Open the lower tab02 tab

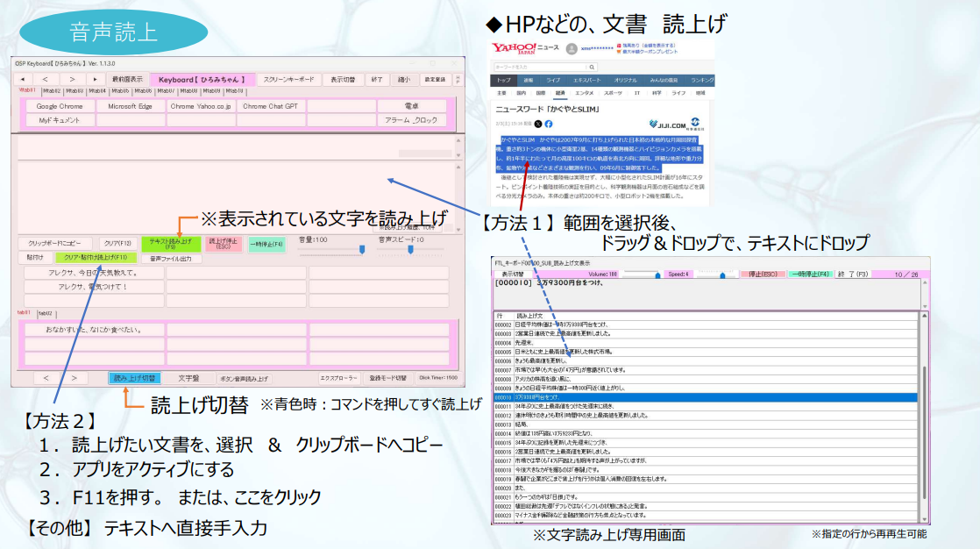(46, 313)
